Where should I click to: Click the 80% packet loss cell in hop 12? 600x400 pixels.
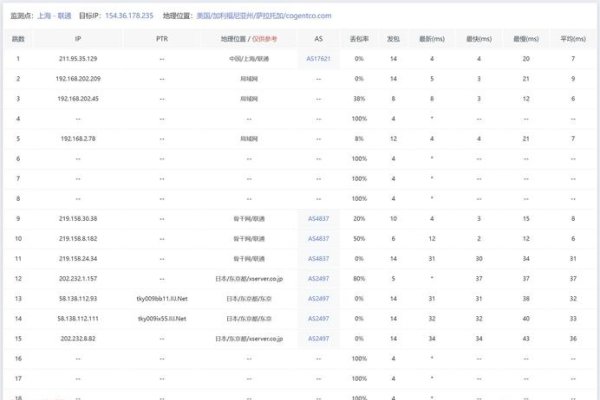pos(359,279)
